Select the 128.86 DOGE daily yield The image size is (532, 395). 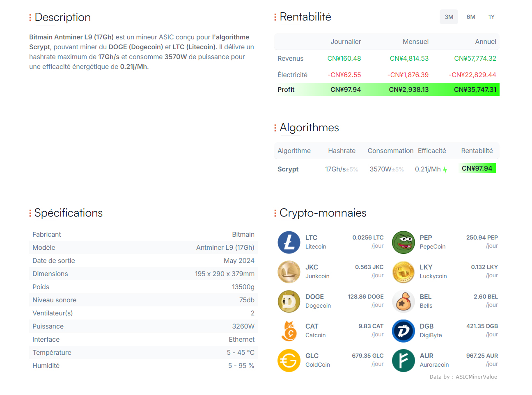coord(366,297)
